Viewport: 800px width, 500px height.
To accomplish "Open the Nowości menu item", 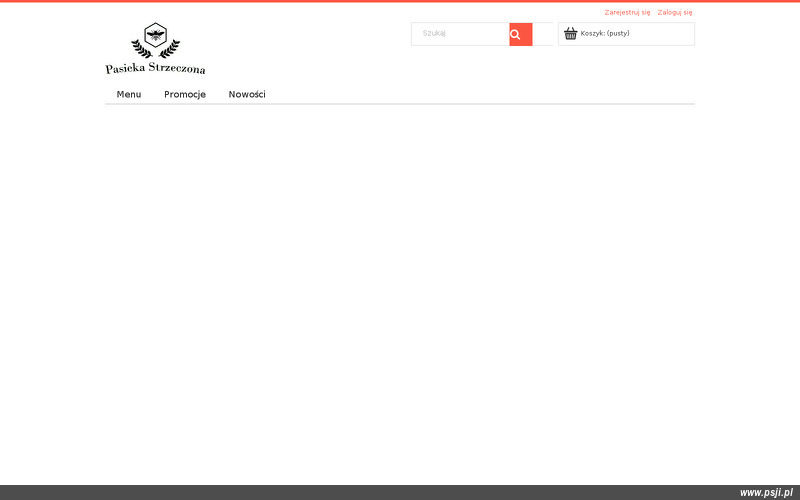I will [247, 94].
